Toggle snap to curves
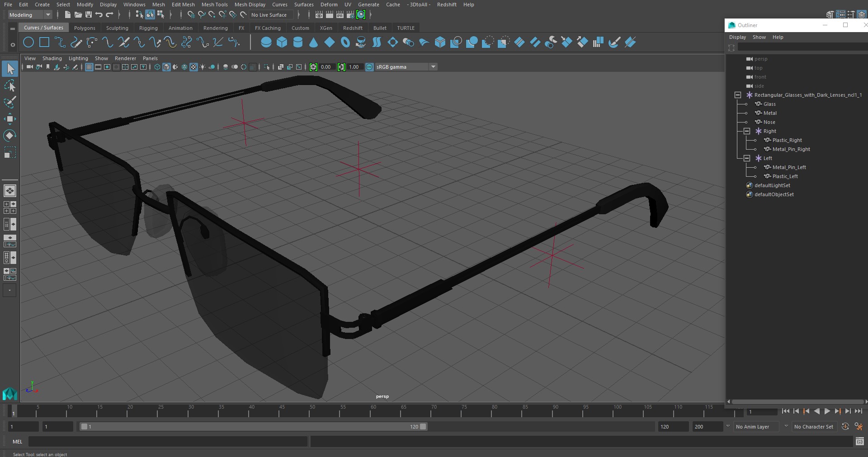The height and width of the screenshot is (457, 868). click(202, 15)
